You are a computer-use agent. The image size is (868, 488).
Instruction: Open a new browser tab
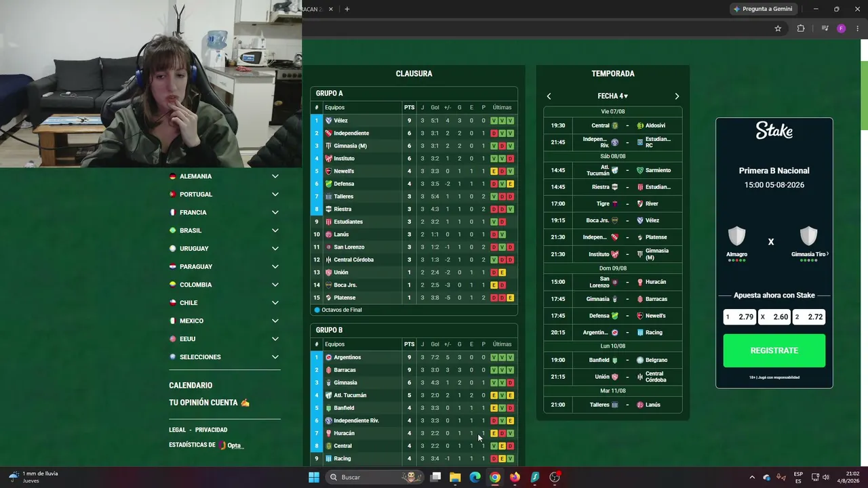tap(347, 9)
